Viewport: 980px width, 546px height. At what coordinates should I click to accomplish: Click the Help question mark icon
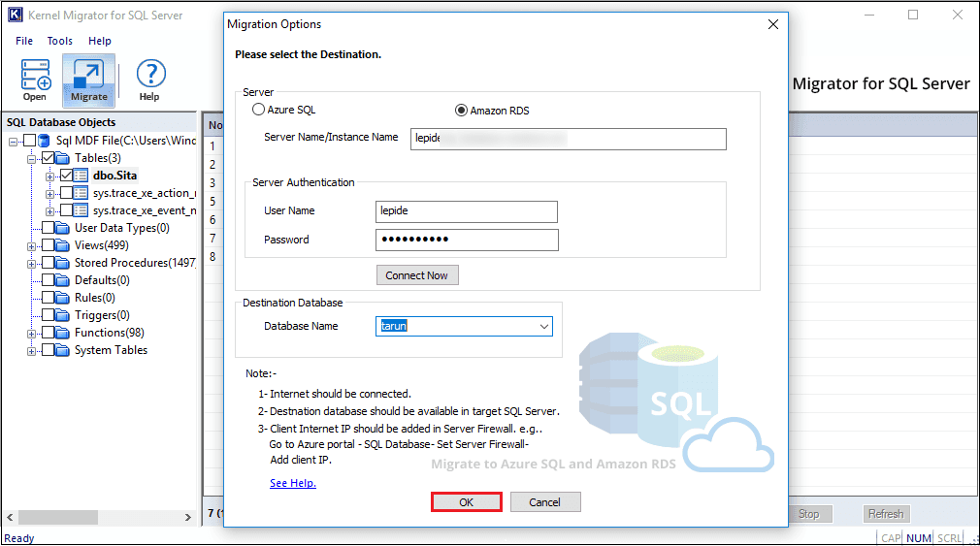tap(150, 75)
